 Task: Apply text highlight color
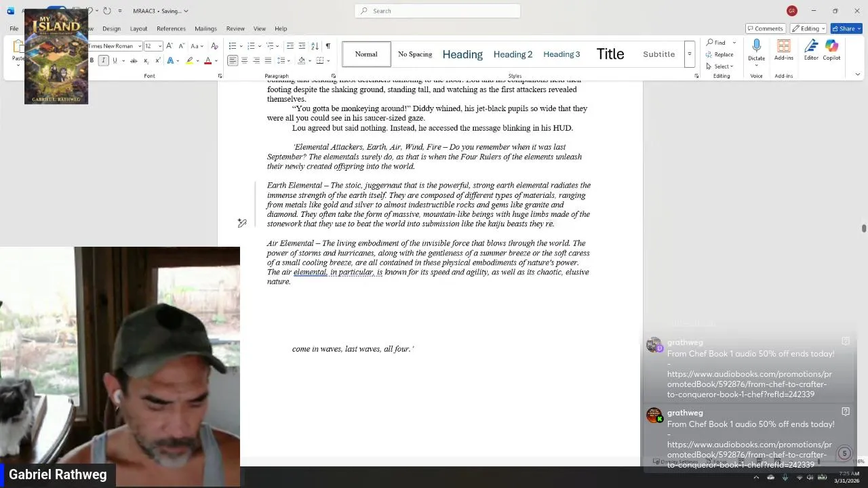click(x=189, y=61)
